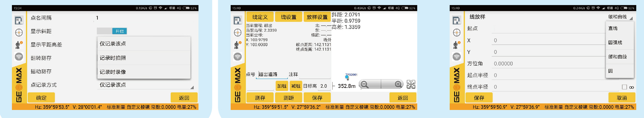Edit the 目标高 field showing 2.0

click(324, 86)
